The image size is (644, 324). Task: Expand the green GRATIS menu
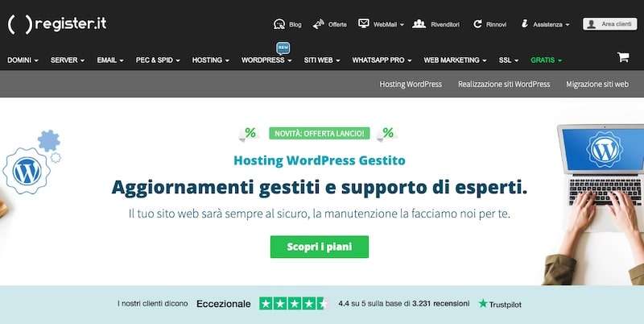(547, 60)
